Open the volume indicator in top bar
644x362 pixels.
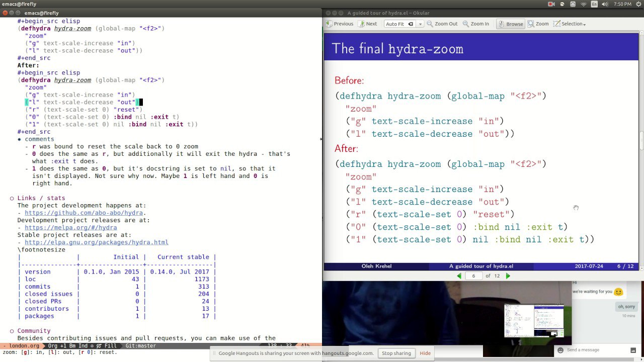605,4
